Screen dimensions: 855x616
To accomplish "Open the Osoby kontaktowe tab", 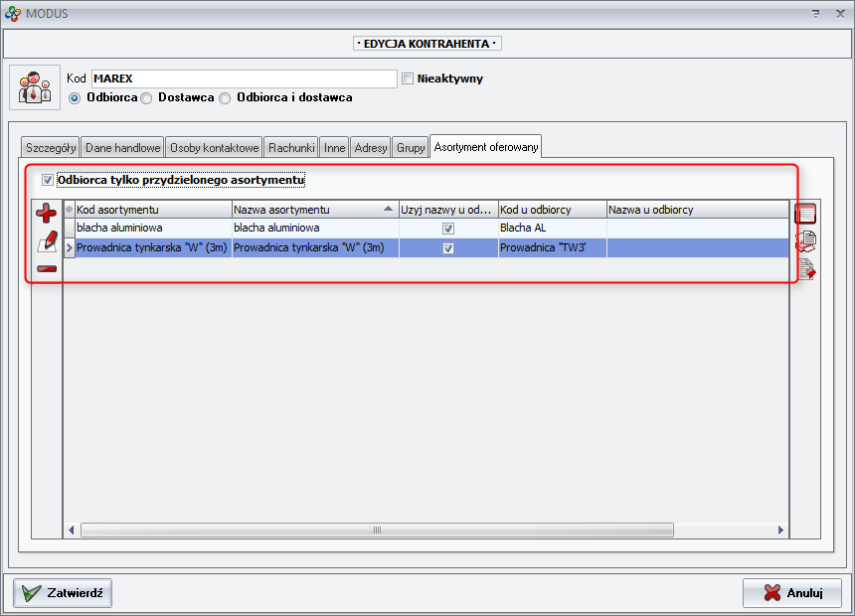I will [x=214, y=148].
